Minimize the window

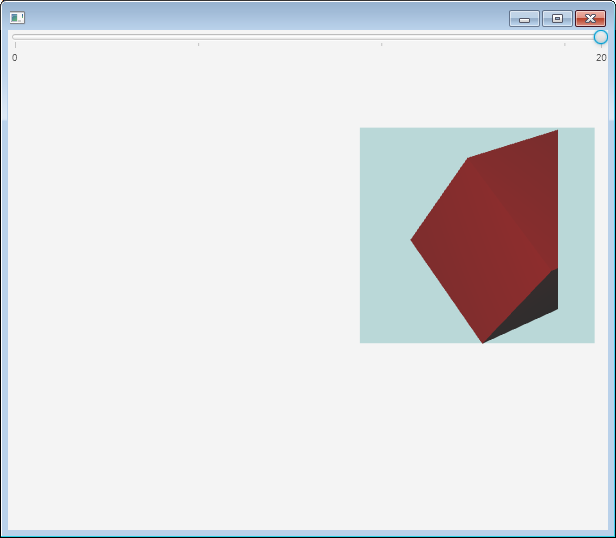click(x=524, y=18)
